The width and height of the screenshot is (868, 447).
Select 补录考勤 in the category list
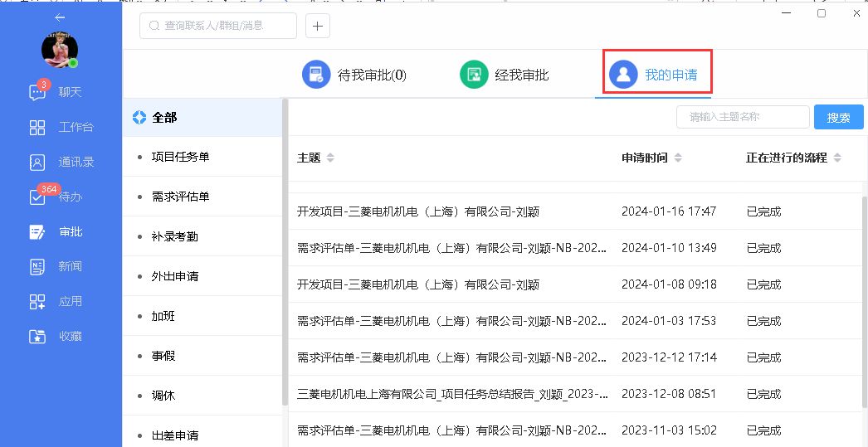[174, 236]
